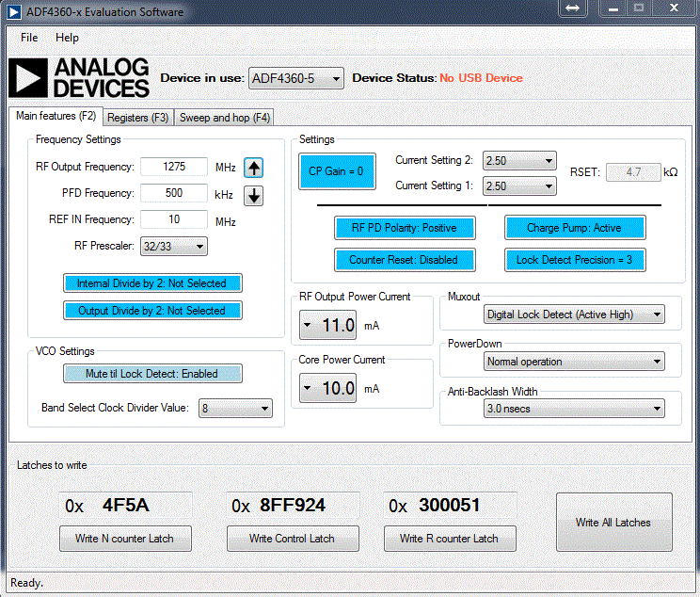Screen dimensions: 700x597
Task: Click the frequency up arrow button
Action: (x=254, y=168)
